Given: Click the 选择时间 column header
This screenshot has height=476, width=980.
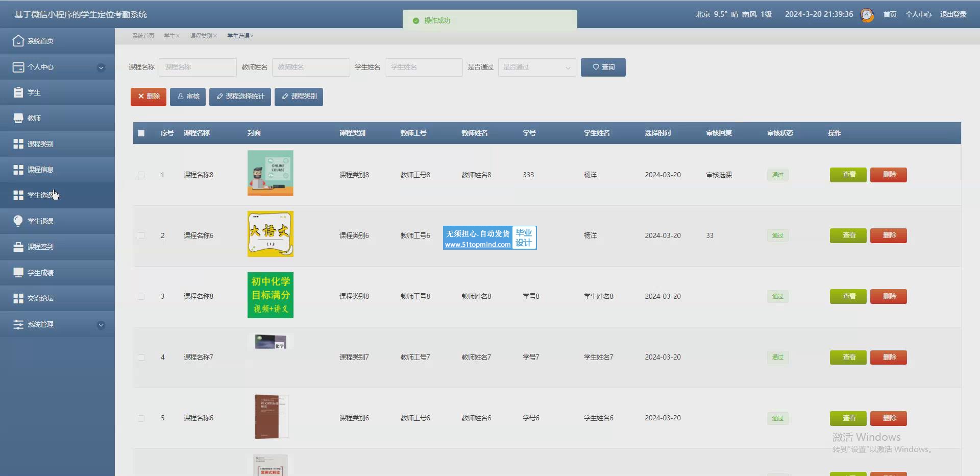Looking at the screenshot, I should tap(658, 133).
